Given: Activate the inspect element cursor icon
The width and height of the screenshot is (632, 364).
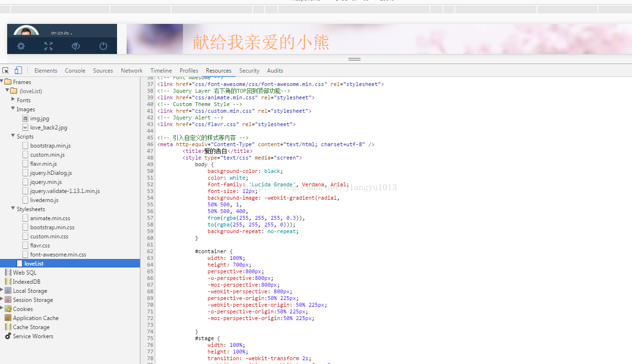Looking at the screenshot, I should [6, 70].
